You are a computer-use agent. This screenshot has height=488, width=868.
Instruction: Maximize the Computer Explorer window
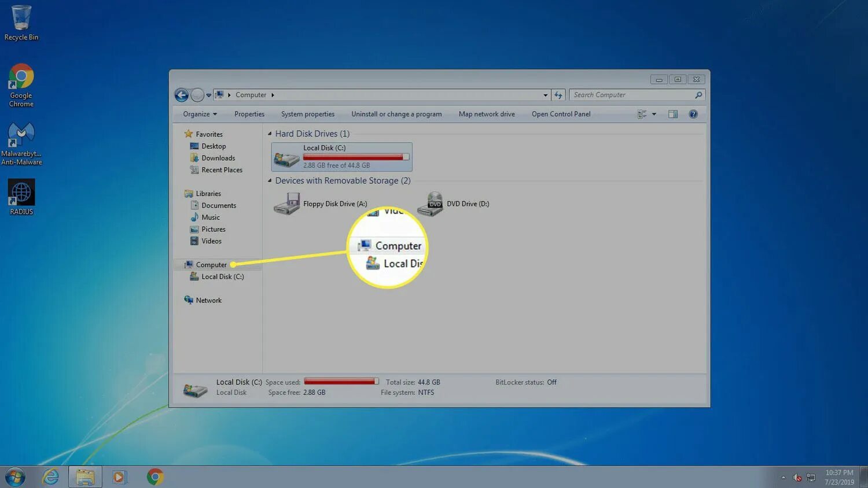click(x=678, y=80)
